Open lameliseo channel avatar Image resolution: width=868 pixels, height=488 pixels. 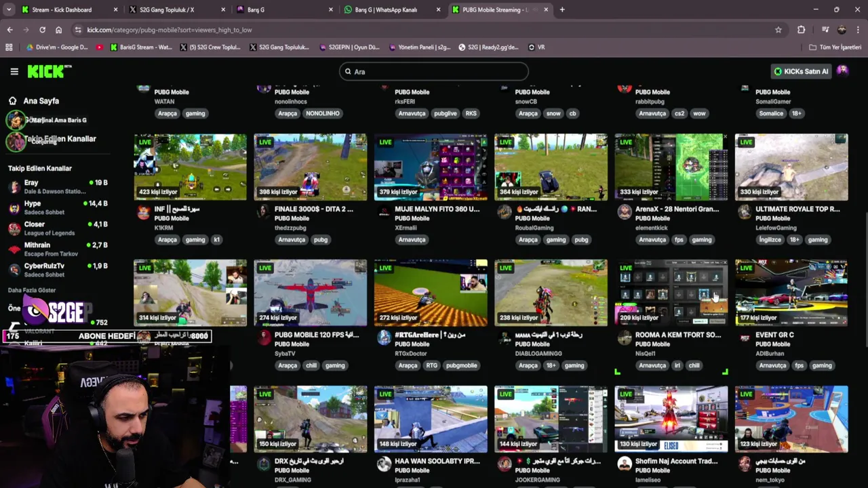[624, 464]
